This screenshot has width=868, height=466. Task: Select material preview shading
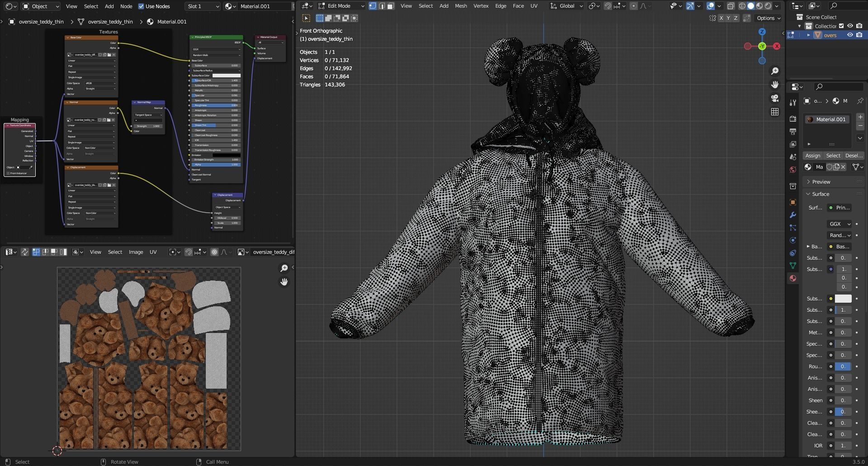pyautogui.click(x=759, y=6)
